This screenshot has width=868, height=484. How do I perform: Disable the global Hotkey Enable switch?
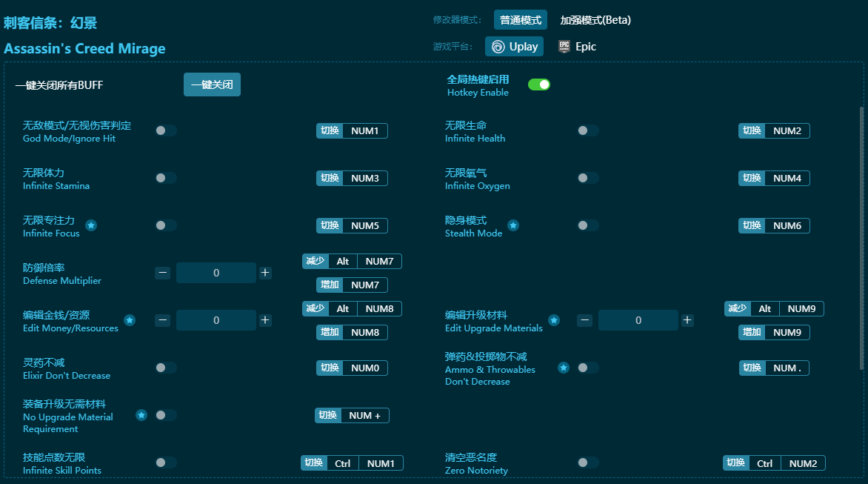pos(539,84)
